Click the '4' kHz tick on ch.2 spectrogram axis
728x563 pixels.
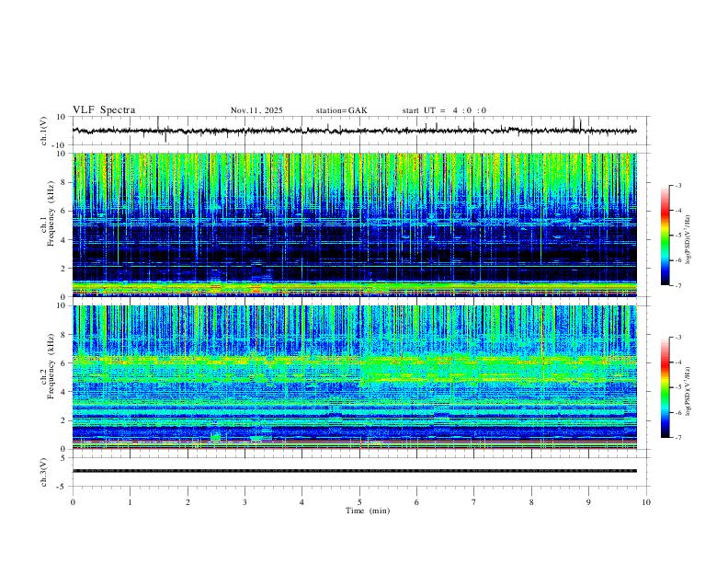pos(64,392)
